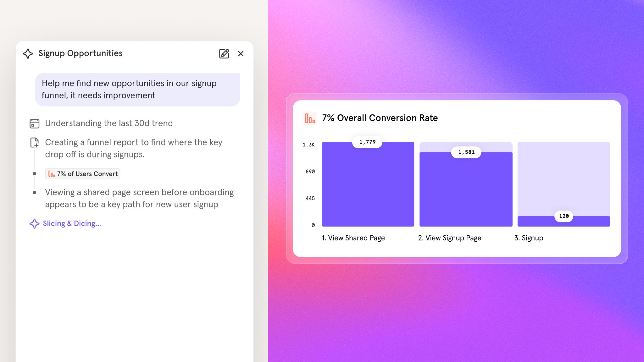Click the '3. Signup' step label
The image size is (644, 362).
tap(529, 238)
